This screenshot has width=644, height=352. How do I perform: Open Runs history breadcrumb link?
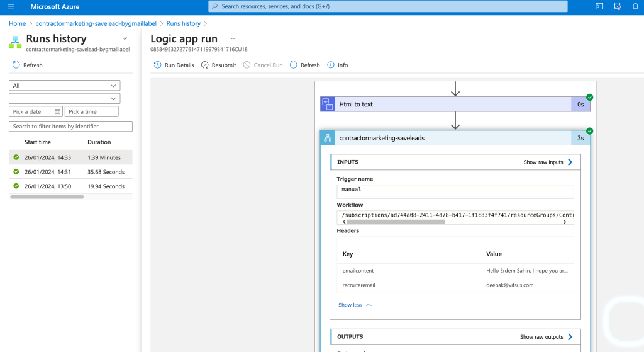[x=184, y=23]
